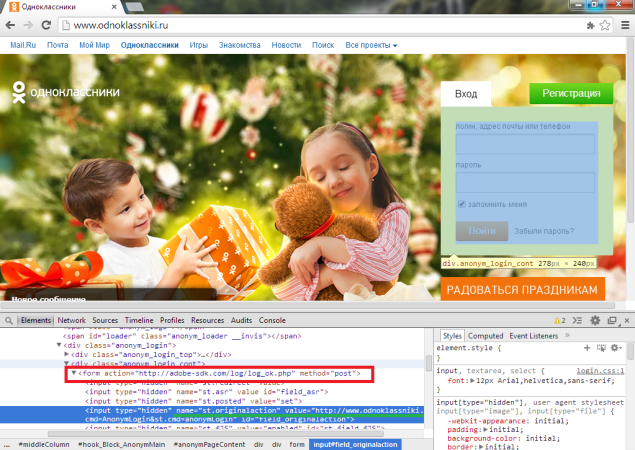Viewport: 635px width, 450px height.
Task: Click the page icon in address bar
Action: pyautogui.click(x=65, y=26)
